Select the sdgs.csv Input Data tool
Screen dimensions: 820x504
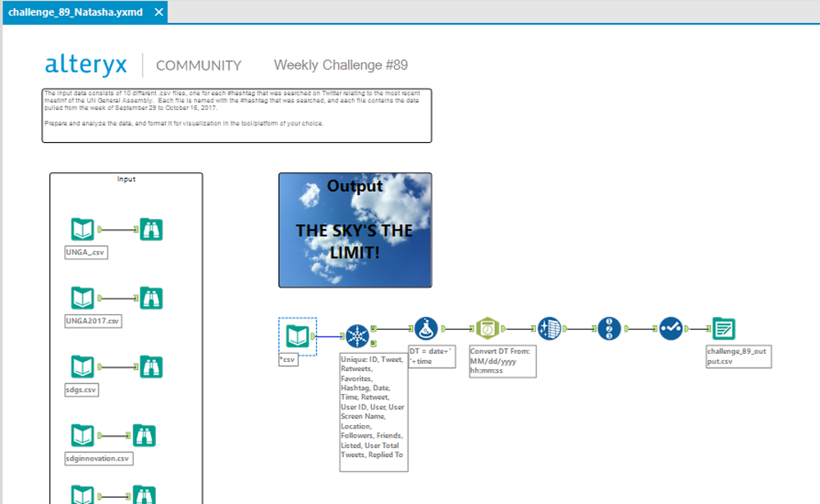pos(83,366)
